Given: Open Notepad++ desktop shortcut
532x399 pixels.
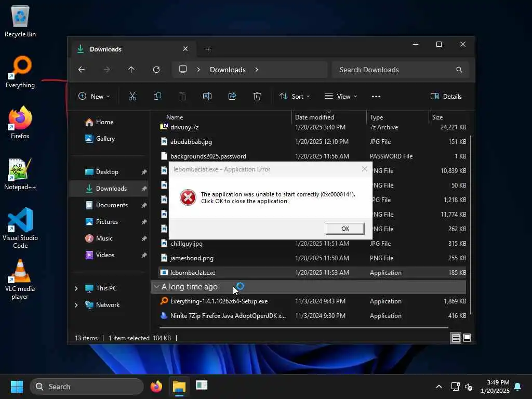Looking at the screenshot, I should 20,174.
